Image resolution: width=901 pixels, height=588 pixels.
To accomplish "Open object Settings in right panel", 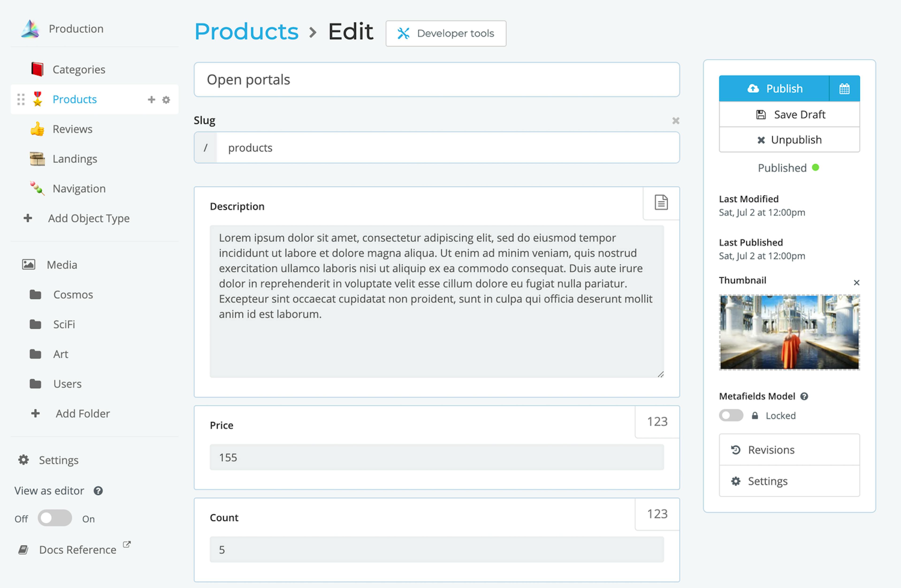I will point(789,481).
